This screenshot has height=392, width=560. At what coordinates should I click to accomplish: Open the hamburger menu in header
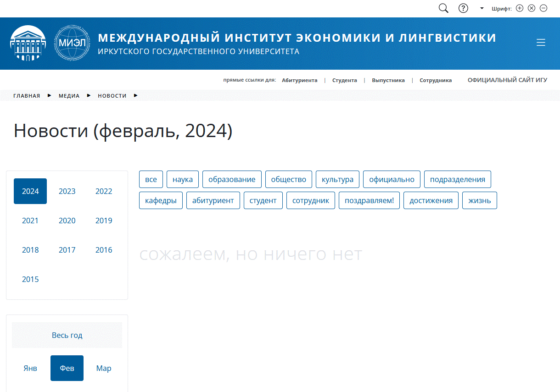click(x=541, y=43)
